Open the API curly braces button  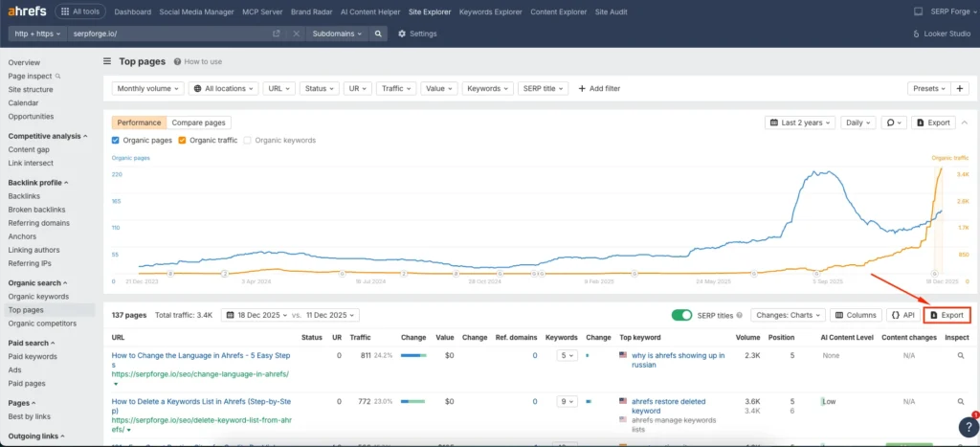[902, 315]
